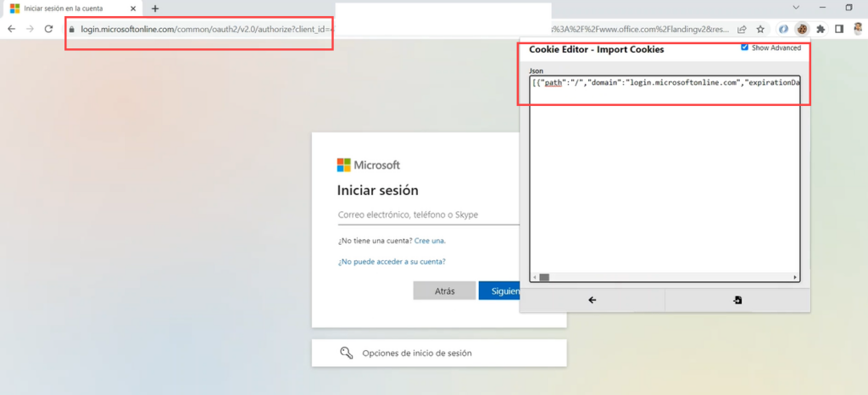Toggle the browser side panel icon
Screen dimensions: 868x395
click(x=839, y=30)
